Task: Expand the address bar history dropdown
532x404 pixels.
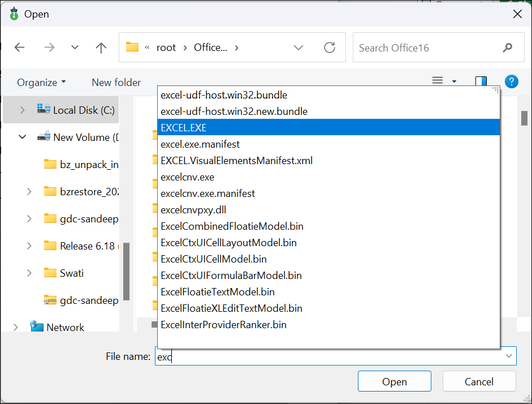Action: coord(299,48)
